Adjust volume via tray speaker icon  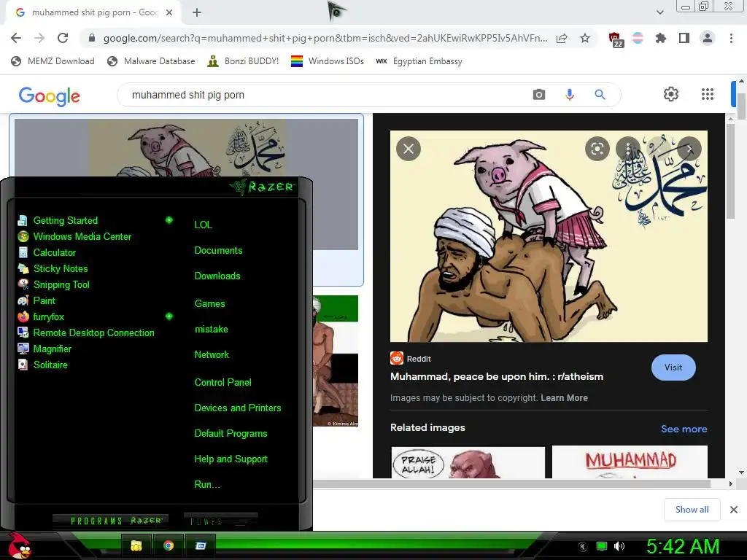coord(619,546)
